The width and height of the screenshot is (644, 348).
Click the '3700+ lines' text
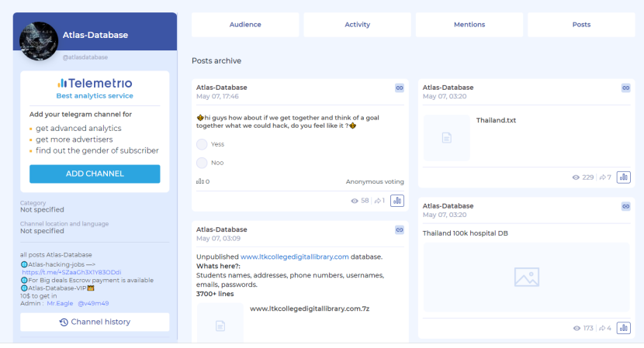[215, 294]
